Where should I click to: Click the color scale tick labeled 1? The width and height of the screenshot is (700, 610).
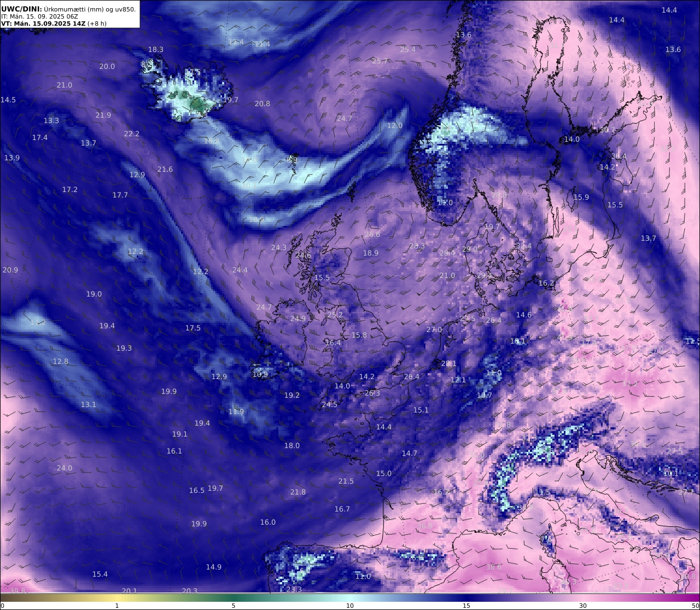coord(117,606)
